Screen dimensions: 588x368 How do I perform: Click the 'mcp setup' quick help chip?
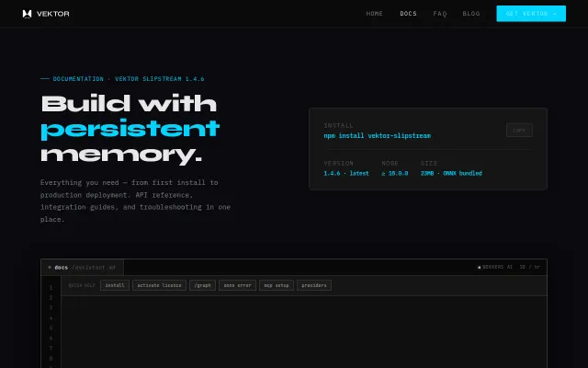277,285
